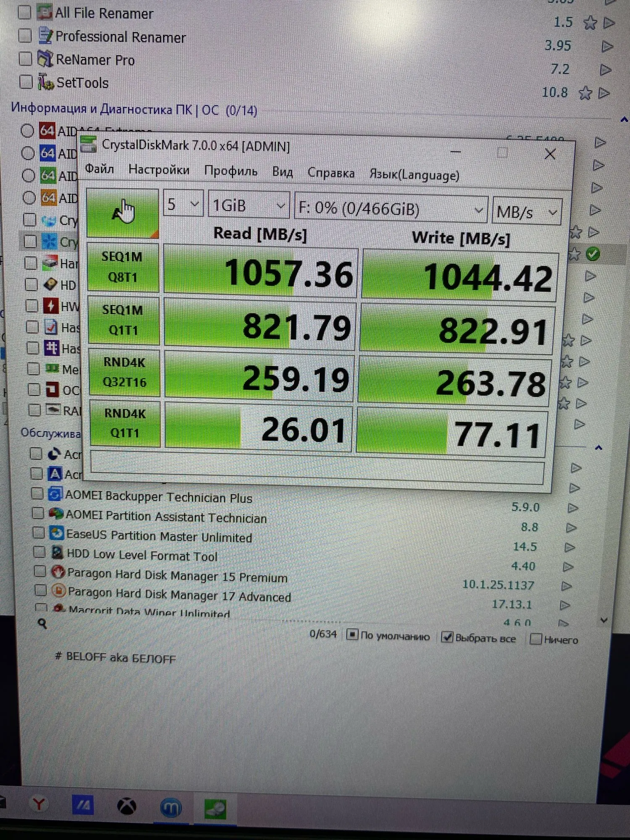Click the red AIDA64 icon
The height and width of the screenshot is (840, 630).
coord(47,131)
